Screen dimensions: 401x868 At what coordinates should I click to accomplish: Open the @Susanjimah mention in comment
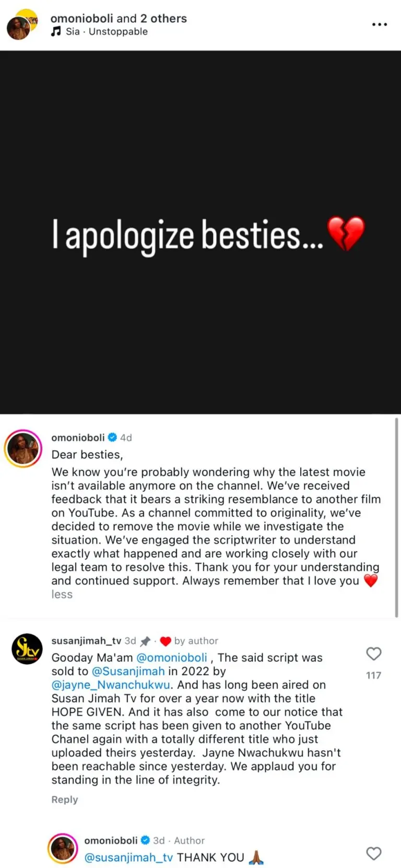point(128,671)
